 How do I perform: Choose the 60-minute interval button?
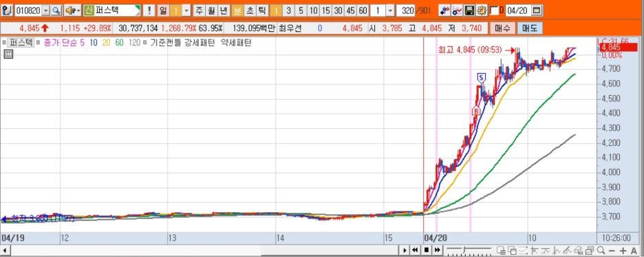pos(363,10)
